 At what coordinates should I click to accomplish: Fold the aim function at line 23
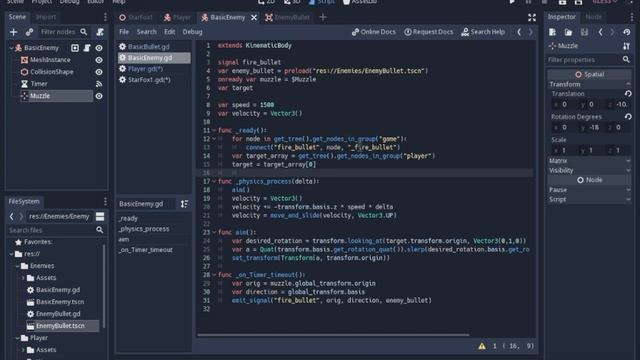pos(214,233)
